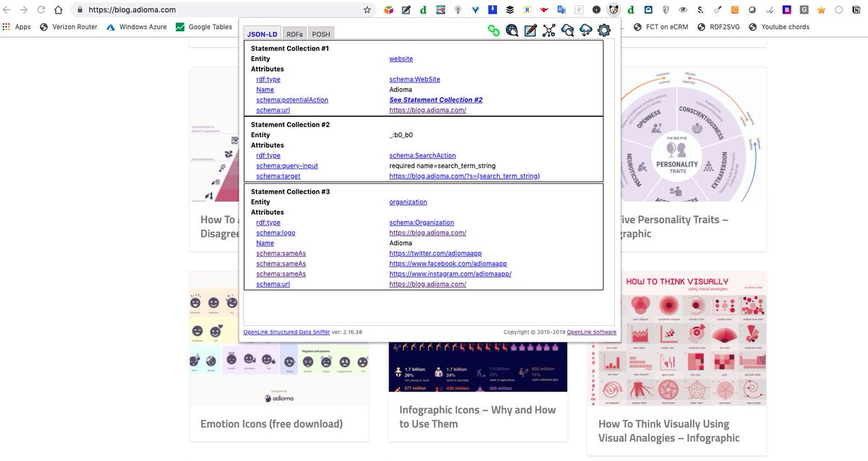Click the shield extension icon
868x461 pixels.
coord(665,10)
